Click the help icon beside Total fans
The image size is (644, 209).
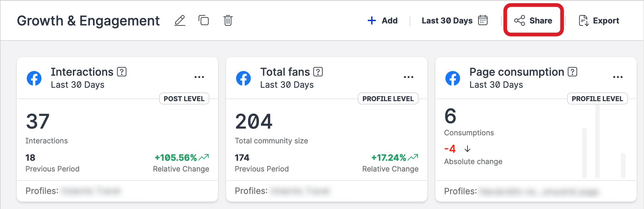[318, 72]
